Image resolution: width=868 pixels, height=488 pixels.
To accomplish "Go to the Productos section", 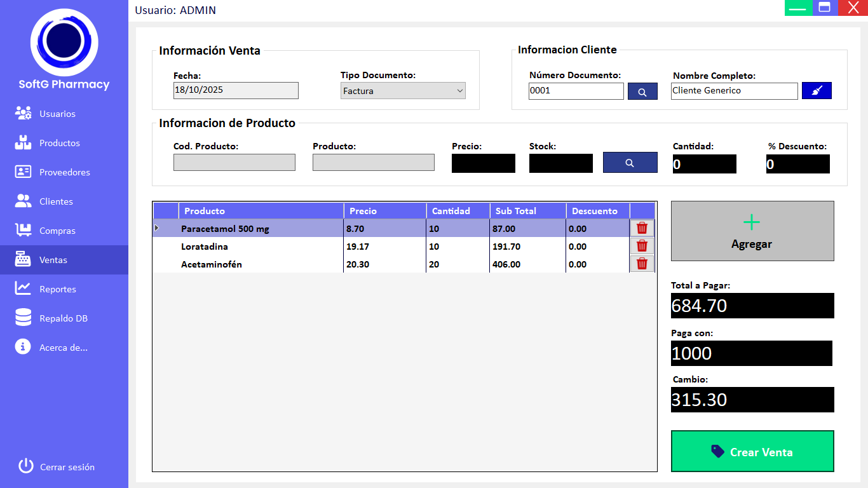I will pyautogui.click(x=59, y=143).
